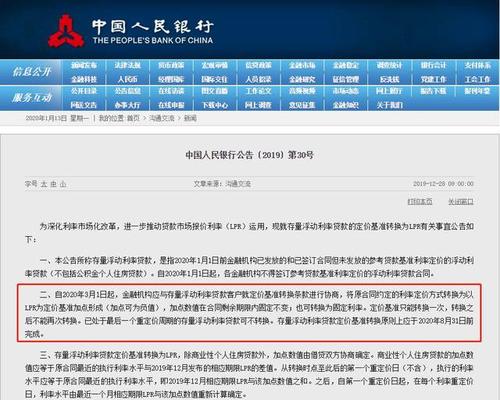Visit the 意见征集 section
500x400 pixels.
[x=302, y=105]
